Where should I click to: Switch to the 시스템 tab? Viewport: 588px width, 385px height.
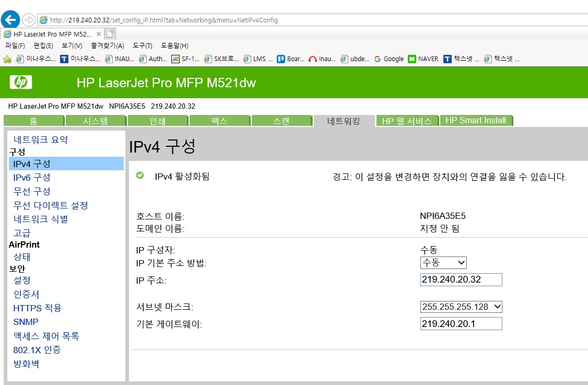[x=96, y=121]
